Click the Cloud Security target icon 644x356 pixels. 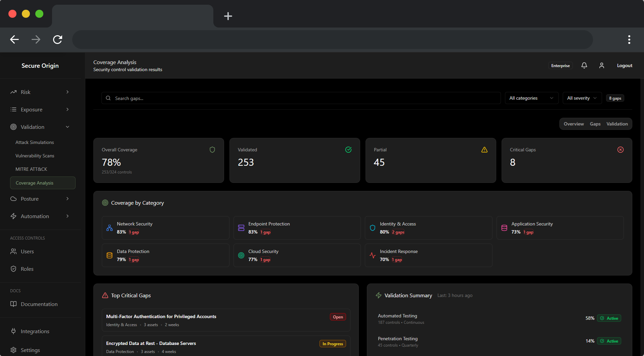coord(241,255)
